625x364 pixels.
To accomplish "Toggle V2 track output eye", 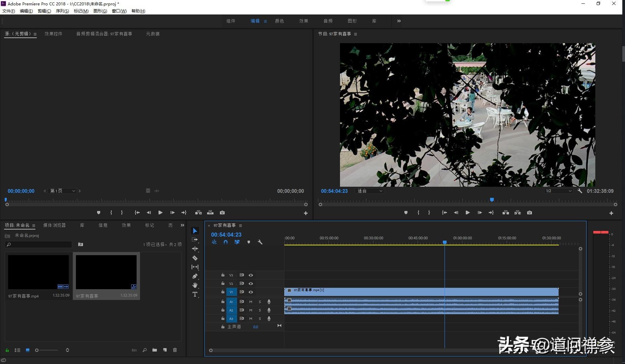I will pos(251,283).
